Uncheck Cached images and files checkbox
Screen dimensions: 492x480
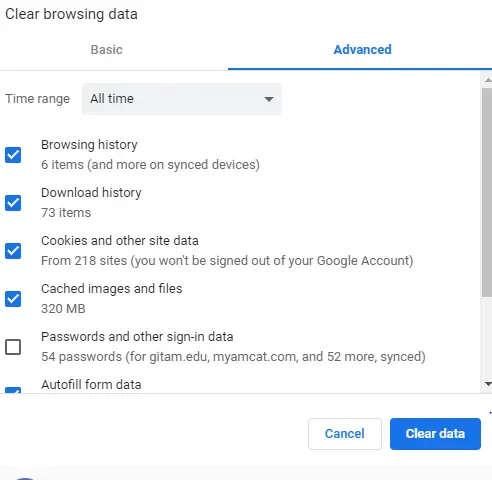pos(13,299)
